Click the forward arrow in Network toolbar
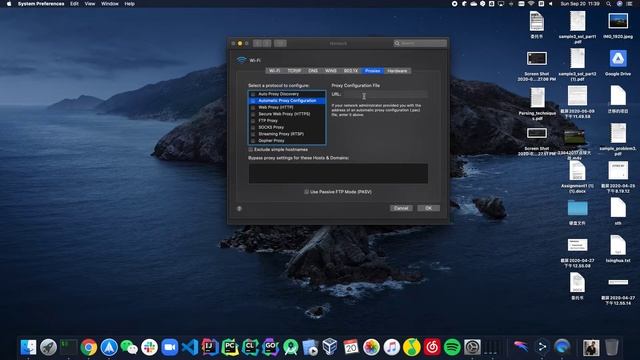Viewport: 640px width, 360px height. tap(267, 43)
